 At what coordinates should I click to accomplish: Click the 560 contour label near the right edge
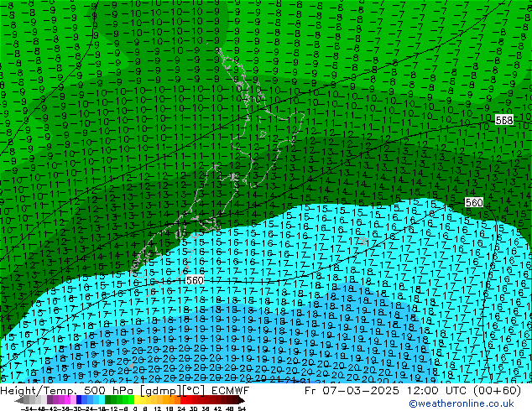tap(474, 202)
